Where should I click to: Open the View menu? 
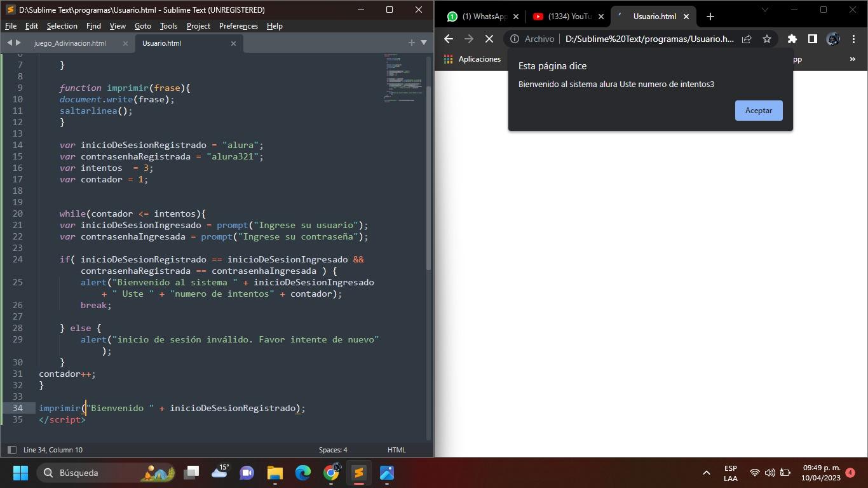(x=118, y=26)
